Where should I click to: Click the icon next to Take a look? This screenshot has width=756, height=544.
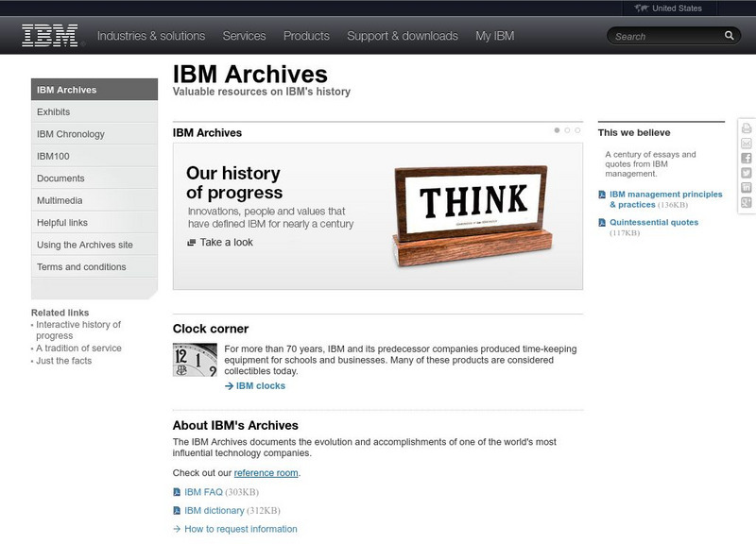(x=192, y=243)
